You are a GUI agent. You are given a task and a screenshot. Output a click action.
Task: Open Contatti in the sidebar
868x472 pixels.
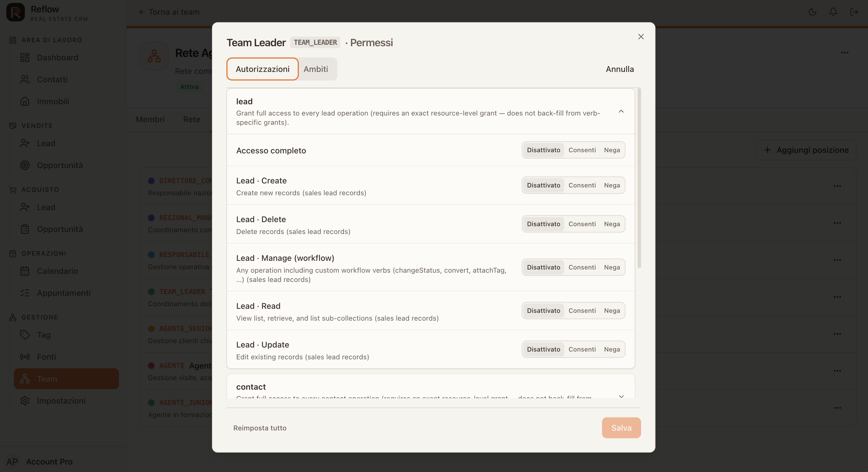pyautogui.click(x=66, y=79)
